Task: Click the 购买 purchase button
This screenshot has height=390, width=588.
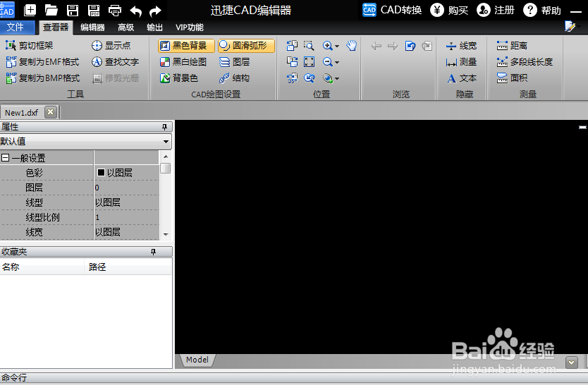Action: point(449,10)
